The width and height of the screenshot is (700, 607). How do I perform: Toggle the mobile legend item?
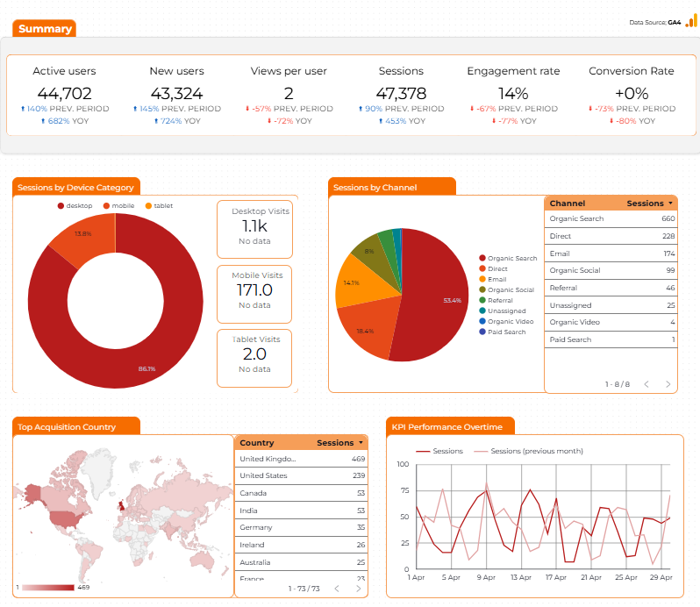coord(118,206)
